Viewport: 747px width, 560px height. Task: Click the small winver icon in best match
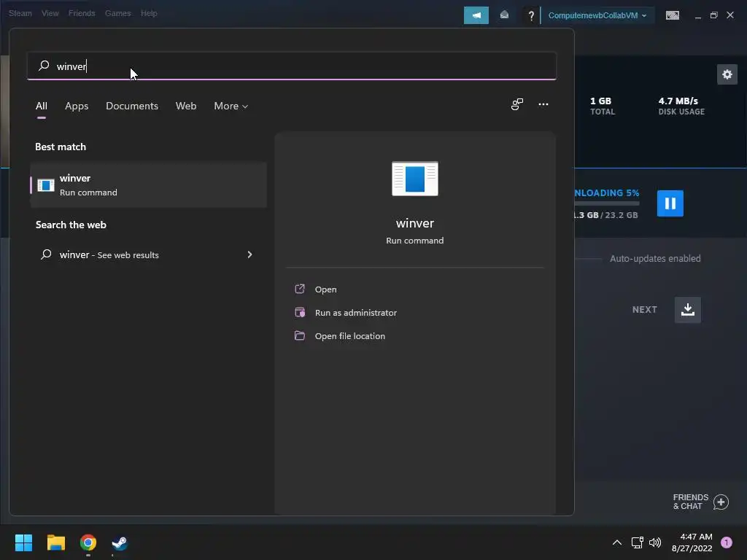pos(46,184)
